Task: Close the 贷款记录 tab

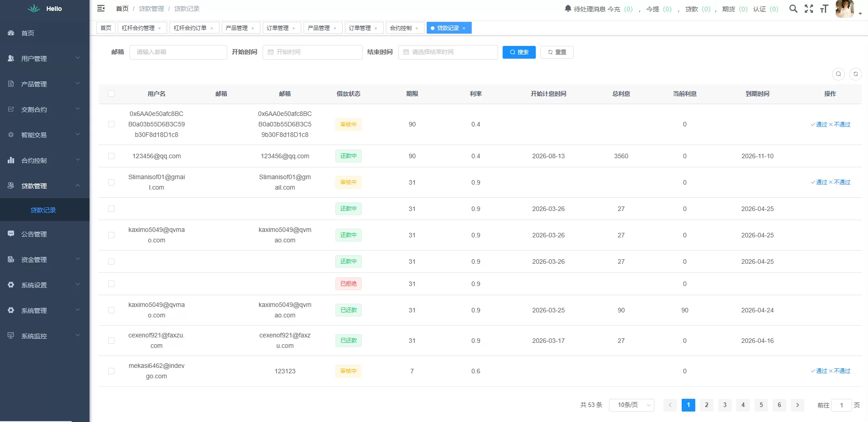Action: (x=464, y=28)
